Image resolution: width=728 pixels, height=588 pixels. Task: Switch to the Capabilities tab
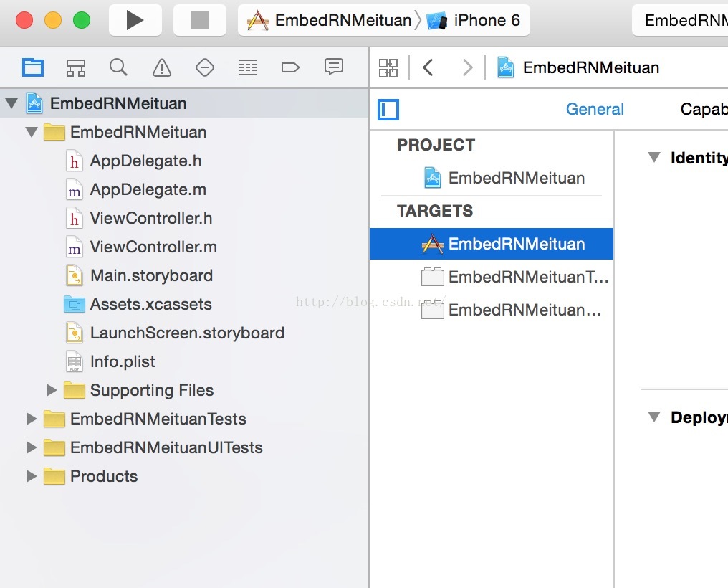click(704, 109)
